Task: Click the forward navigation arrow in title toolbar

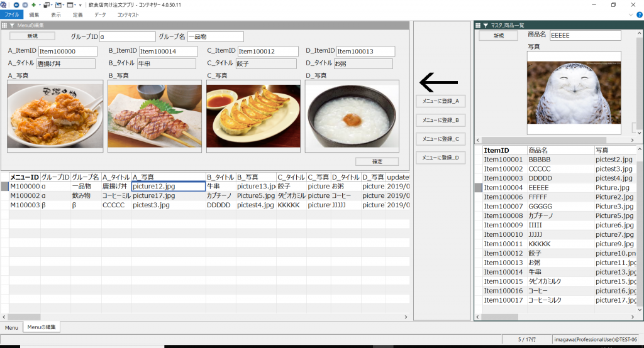Action: [x=24, y=4]
